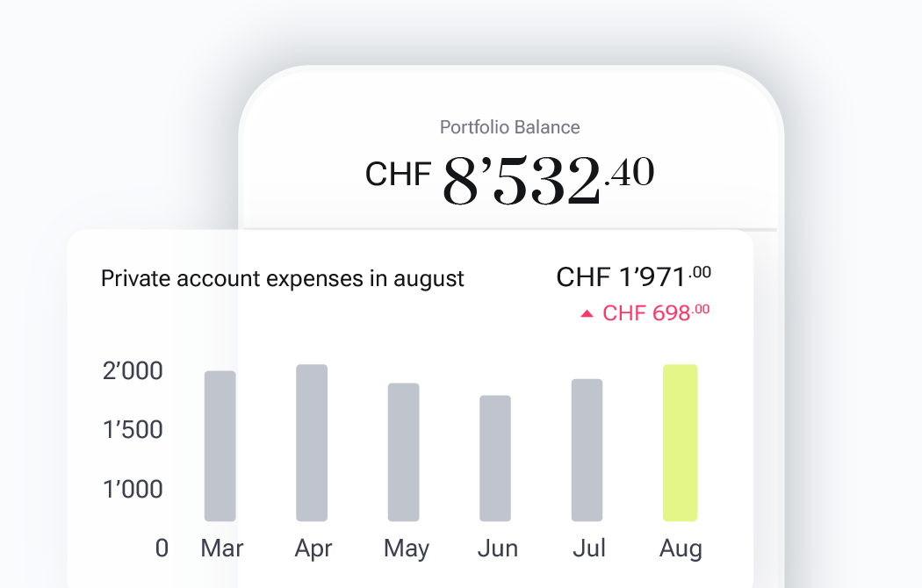922x588 pixels.
Task: Click the Mar month label
Action: [221, 548]
